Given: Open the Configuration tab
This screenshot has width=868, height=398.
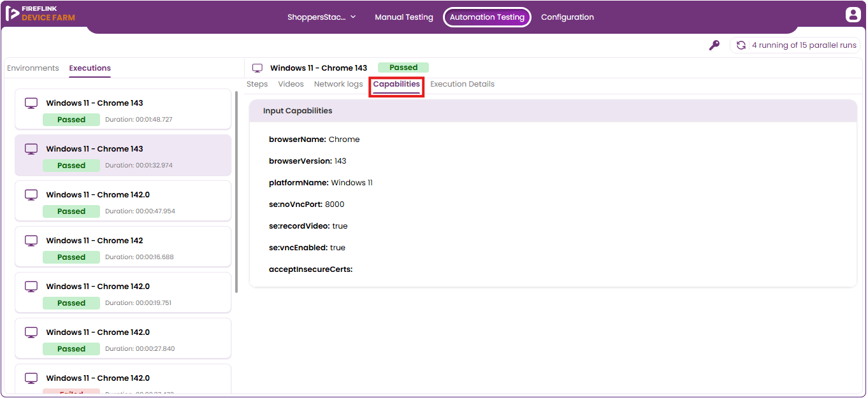Looking at the screenshot, I should (x=567, y=17).
